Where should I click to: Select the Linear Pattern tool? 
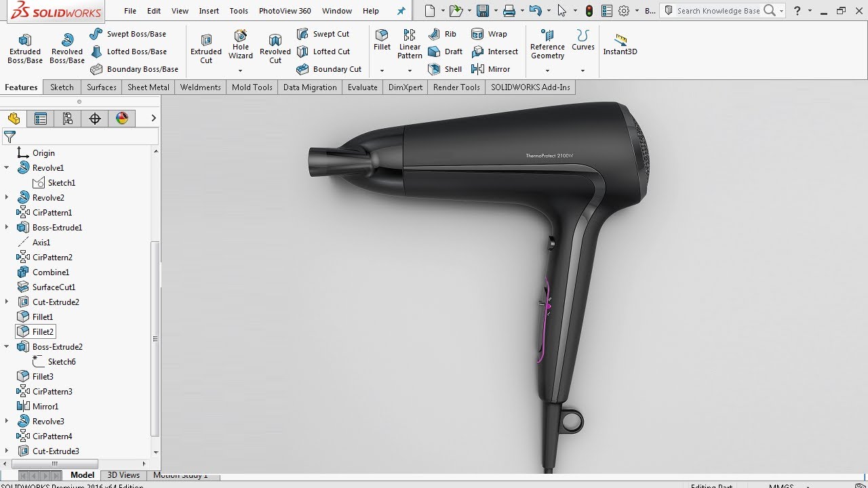coord(410,45)
